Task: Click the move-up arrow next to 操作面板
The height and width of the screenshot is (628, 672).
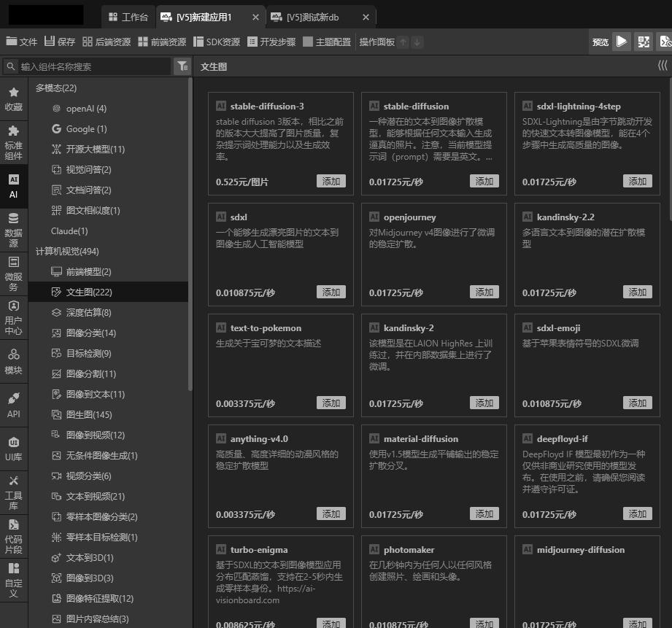Action: click(x=403, y=42)
